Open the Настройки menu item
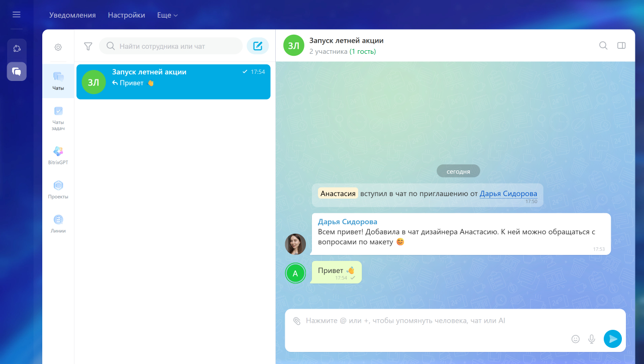This screenshot has width=644, height=364. click(126, 15)
